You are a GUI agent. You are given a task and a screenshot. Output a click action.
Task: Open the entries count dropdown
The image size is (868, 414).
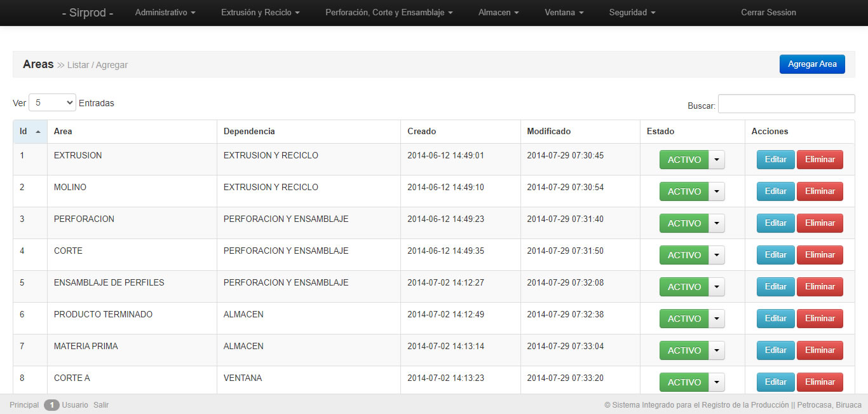[x=52, y=102]
